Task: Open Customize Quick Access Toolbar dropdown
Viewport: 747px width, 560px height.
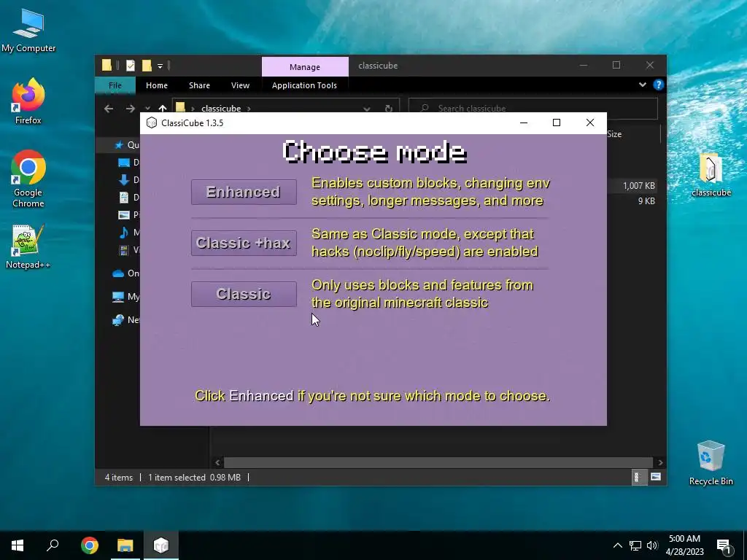Action: pos(160,66)
